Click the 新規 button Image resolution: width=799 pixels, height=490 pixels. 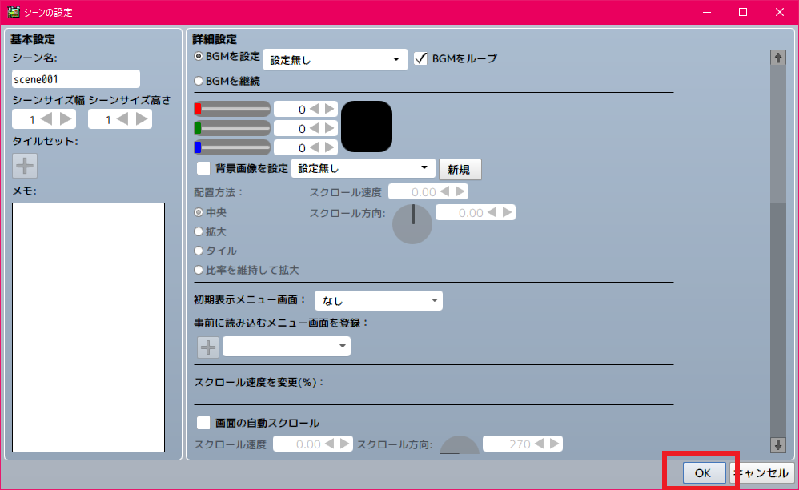460,169
